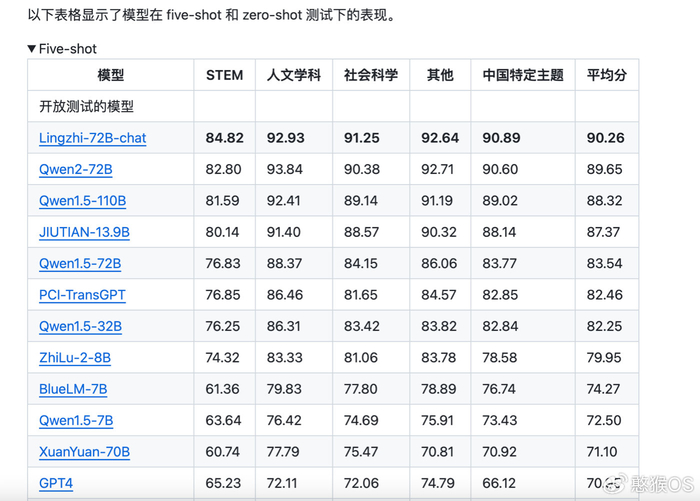The image size is (700, 501).
Task: Click the BlueLM-7B link
Action: pos(75,389)
